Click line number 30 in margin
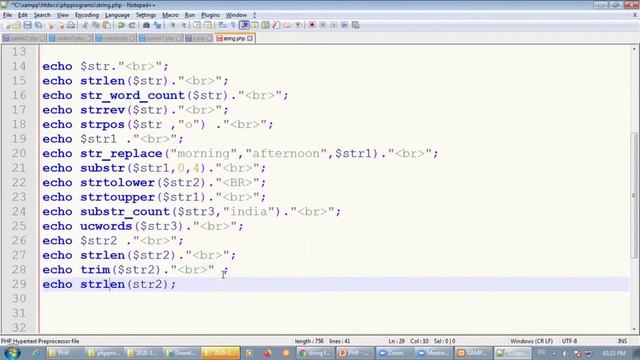The image size is (640, 360). tap(19, 299)
